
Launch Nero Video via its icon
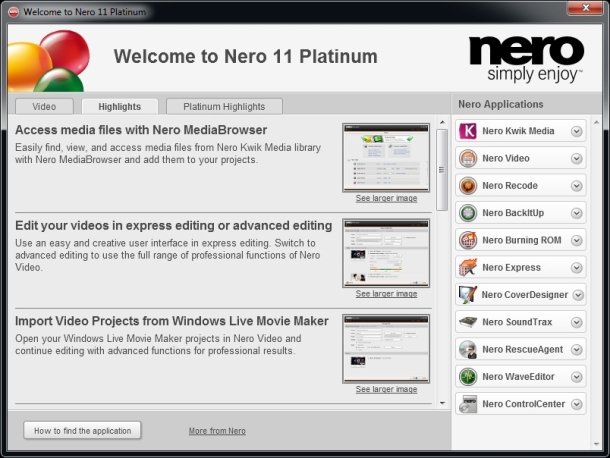[x=468, y=158]
